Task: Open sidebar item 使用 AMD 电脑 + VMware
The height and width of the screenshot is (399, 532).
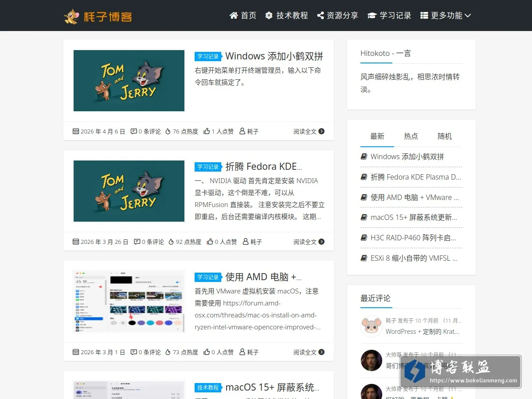Action: click(415, 197)
